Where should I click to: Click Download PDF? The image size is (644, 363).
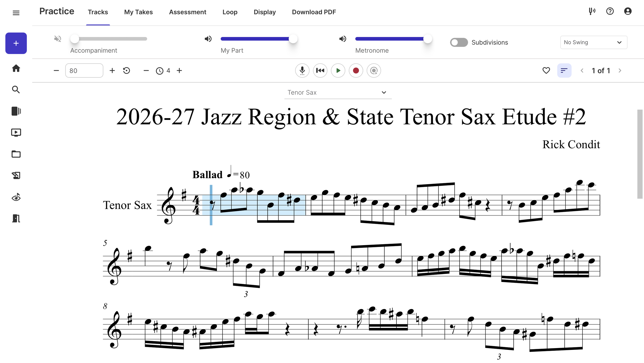coord(314,12)
